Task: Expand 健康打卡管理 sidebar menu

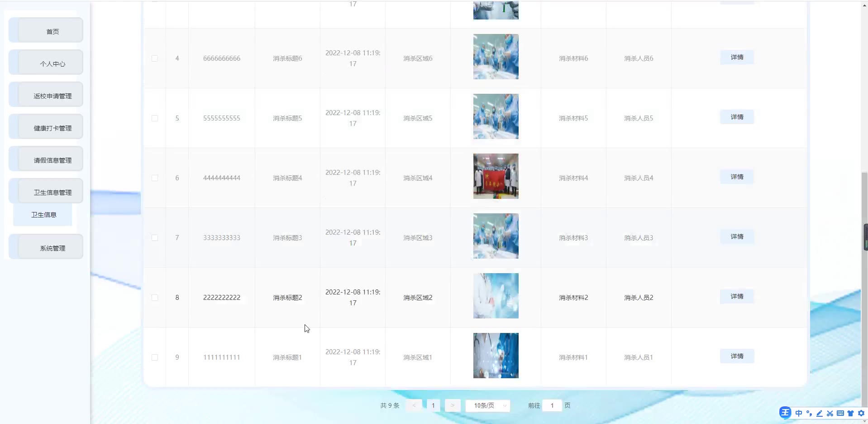Action: 46,127
